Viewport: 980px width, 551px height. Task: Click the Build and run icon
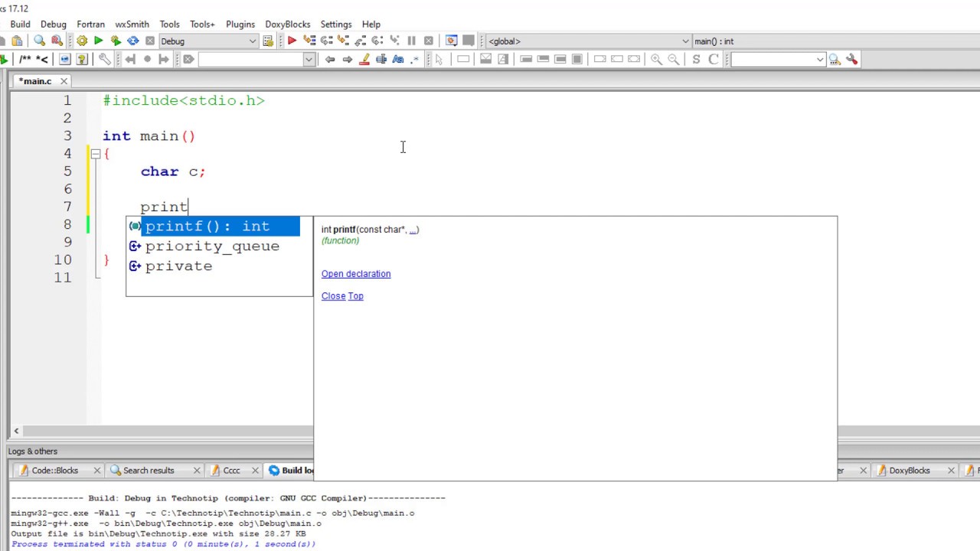click(x=116, y=41)
